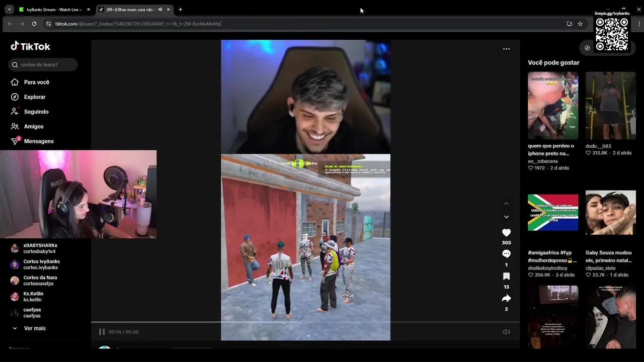Screen dimensions: 644x362
Task: Open the tab search dropdown arrow
Action: 9,10
